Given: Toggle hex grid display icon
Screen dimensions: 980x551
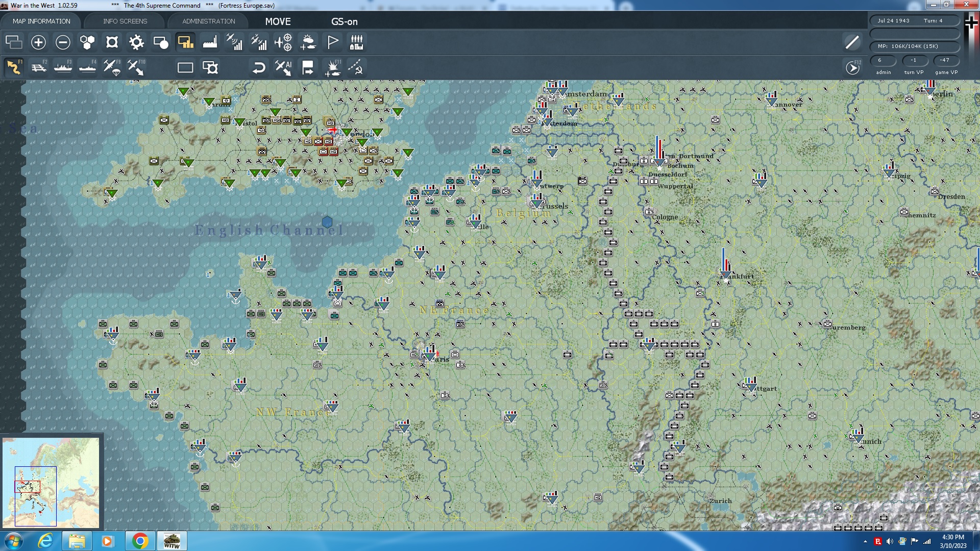Looking at the screenshot, I should pyautogui.click(x=87, y=42).
